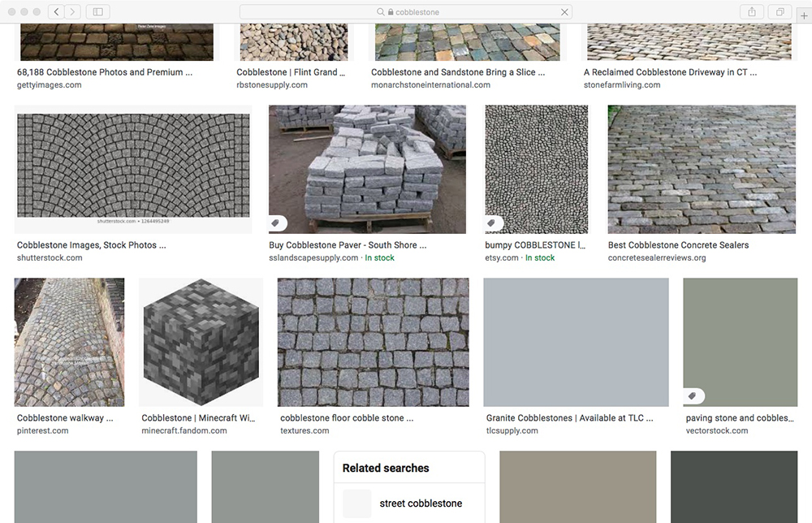This screenshot has width=812, height=523.
Task: Select the street cobblestone related search
Action: 421,504
